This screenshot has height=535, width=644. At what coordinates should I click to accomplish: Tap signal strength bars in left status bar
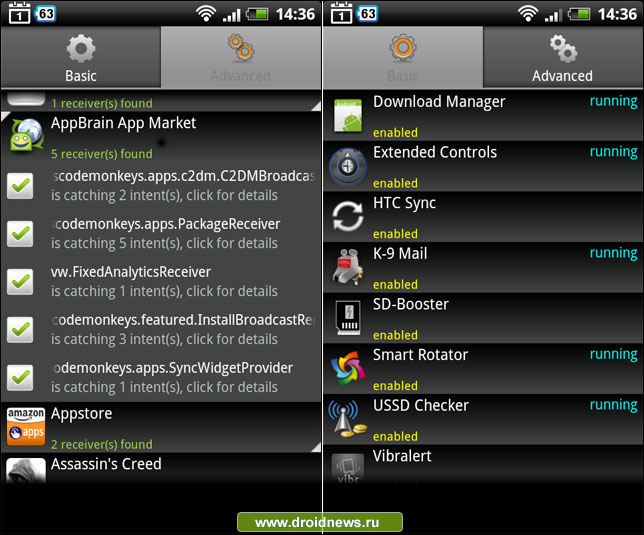231,15
